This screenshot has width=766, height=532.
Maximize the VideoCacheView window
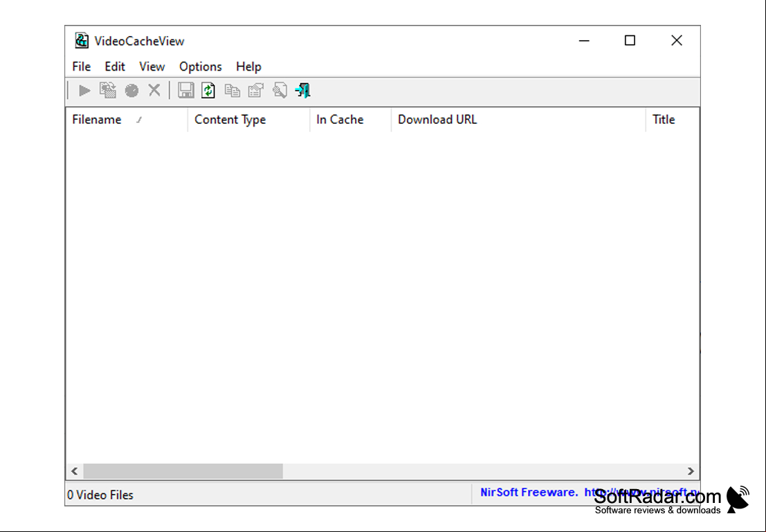[x=630, y=41]
